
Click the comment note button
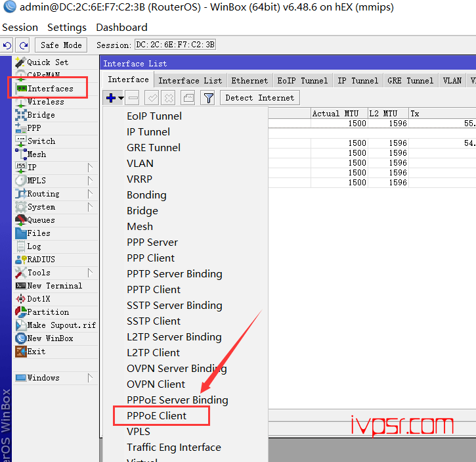[188, 98]
